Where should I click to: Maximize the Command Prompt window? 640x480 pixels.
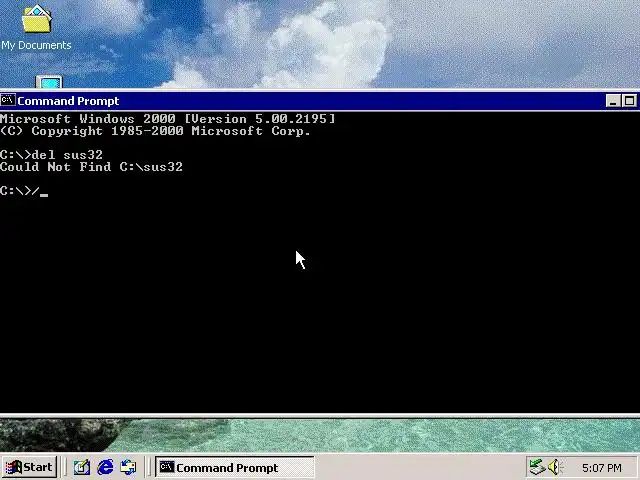pyautogui.click(x=629, y=100)
